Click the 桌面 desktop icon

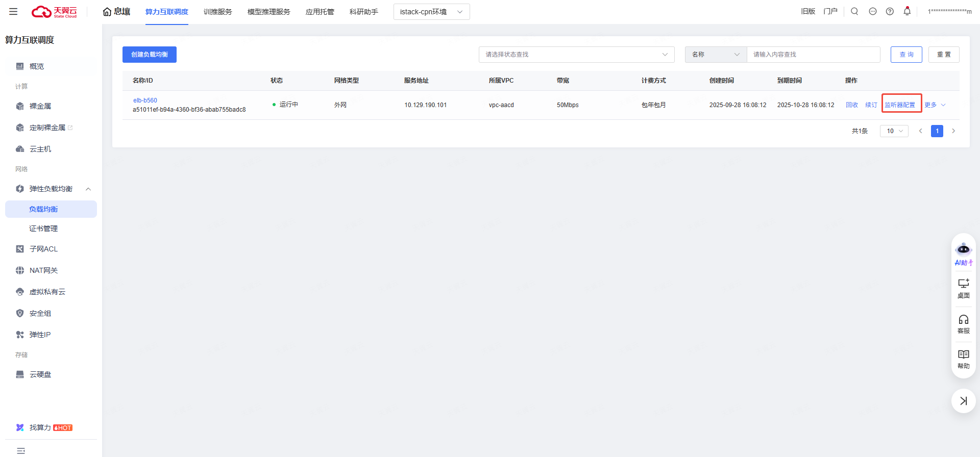(963, 288)
